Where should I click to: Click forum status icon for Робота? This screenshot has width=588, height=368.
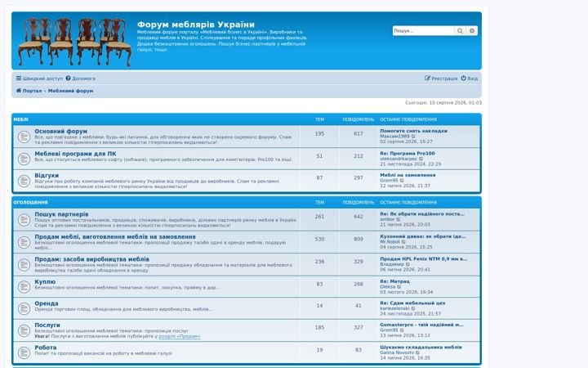[x=24, y=352]
